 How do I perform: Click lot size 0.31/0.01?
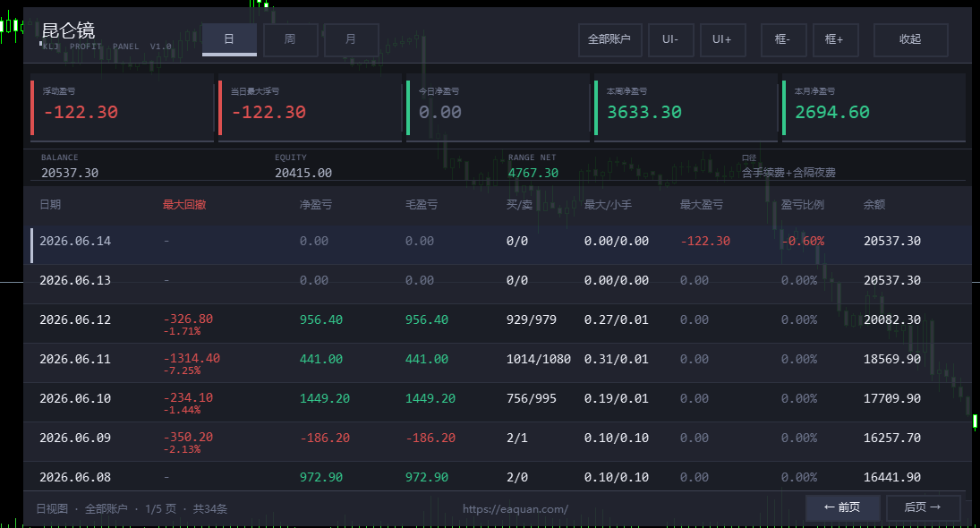pyautogui.click(x=617, y=359)
